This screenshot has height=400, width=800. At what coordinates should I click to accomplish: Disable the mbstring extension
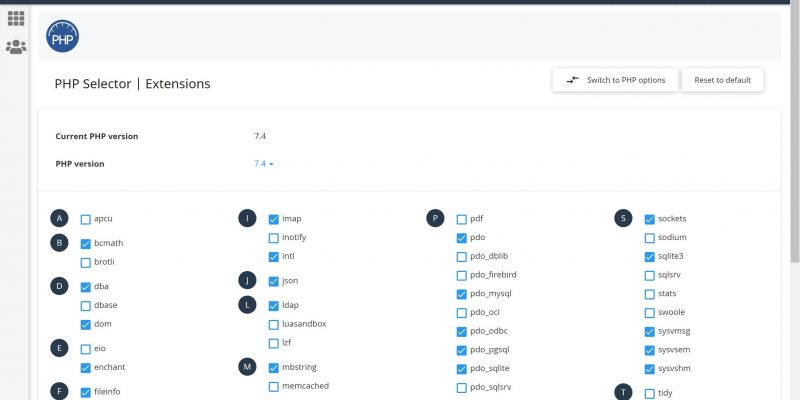[273, 368]
